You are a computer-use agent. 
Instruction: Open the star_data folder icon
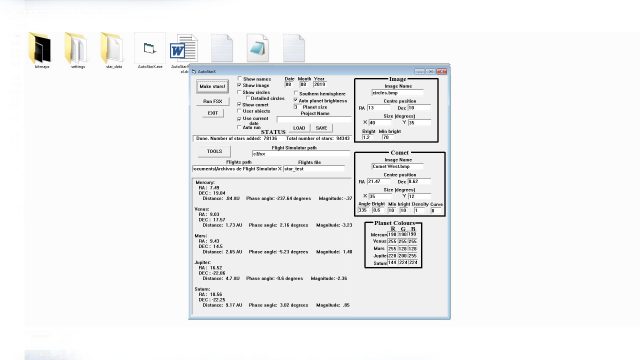[x=113, y=49]
